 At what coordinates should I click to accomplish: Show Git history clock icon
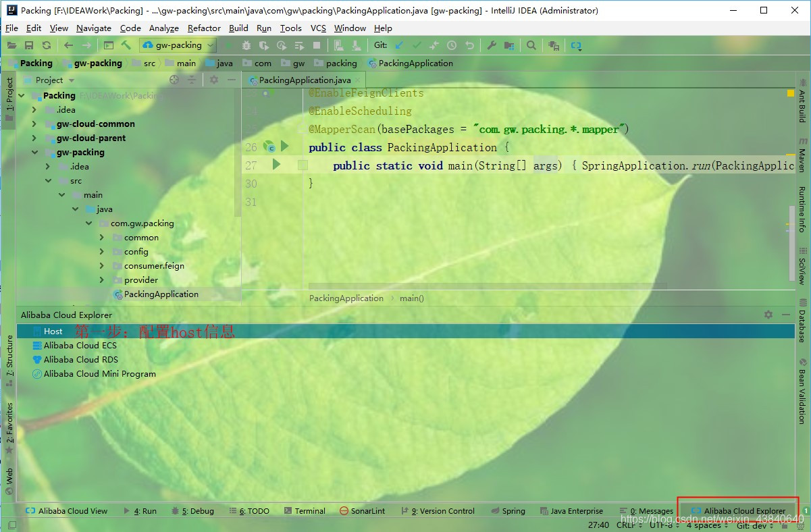pos(452,45)
